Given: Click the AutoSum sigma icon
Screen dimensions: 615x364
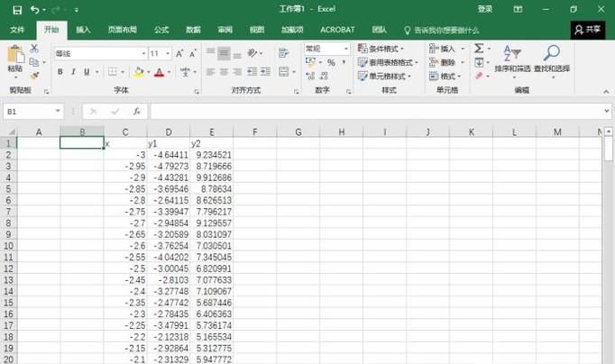Looking at the screenshot, I should [x=479, y=48].
